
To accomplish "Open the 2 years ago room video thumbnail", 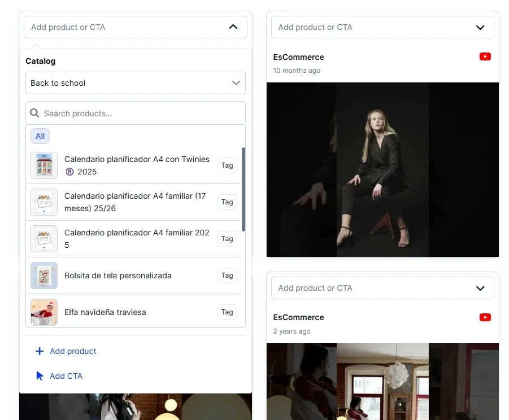I will click(382, 382).
